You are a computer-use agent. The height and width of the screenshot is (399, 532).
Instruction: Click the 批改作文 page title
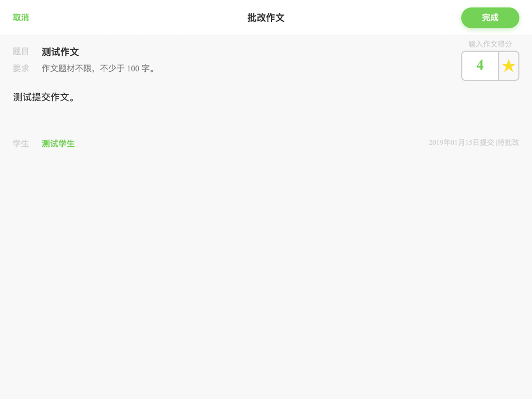click(x=266, y=18)
